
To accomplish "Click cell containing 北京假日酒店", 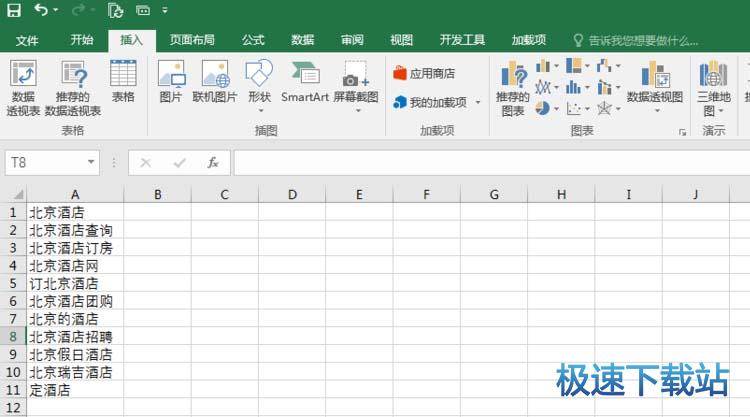I will (75, 354).
